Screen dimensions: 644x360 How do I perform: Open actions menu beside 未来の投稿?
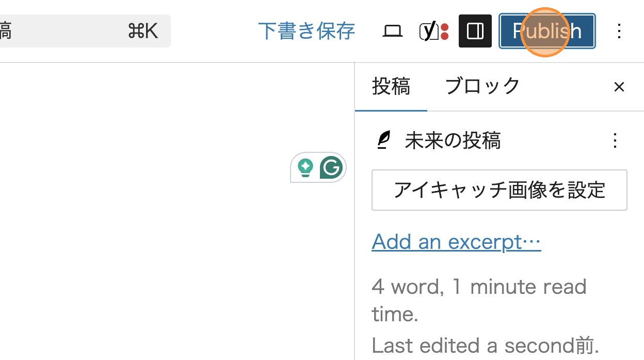[615, 140]
